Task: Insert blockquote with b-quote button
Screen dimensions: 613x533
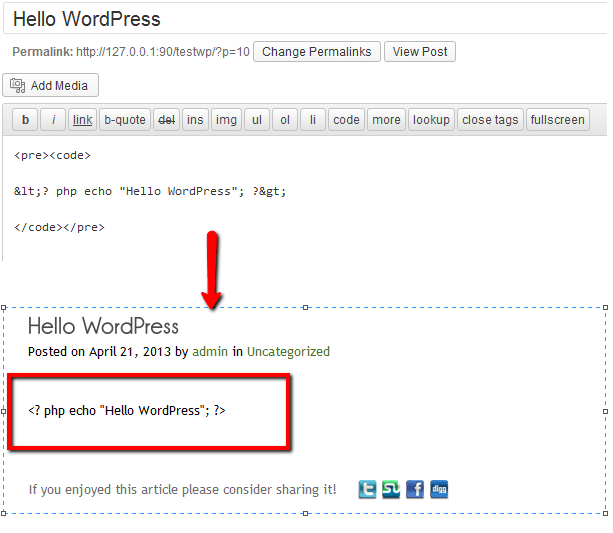Action: 125,120
